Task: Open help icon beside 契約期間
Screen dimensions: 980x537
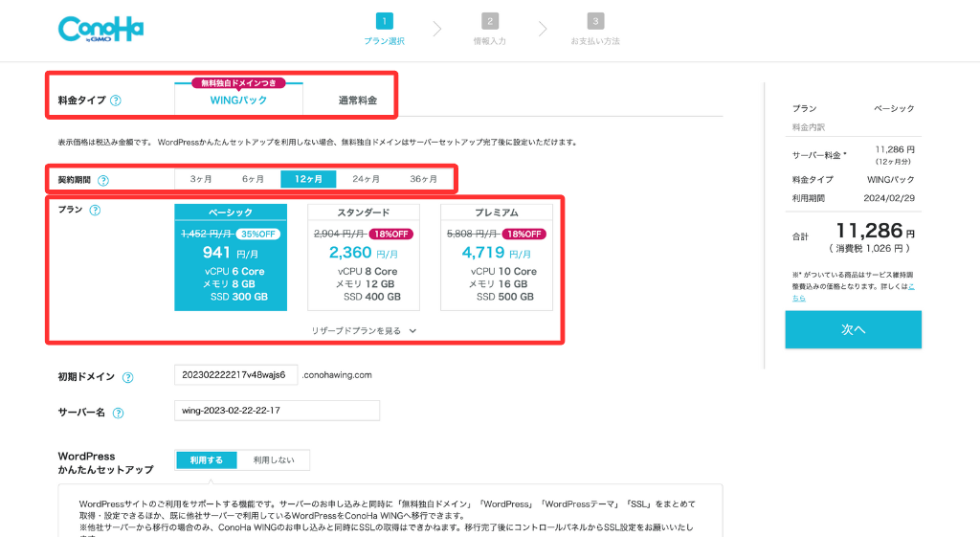Action: click(103, 180)
